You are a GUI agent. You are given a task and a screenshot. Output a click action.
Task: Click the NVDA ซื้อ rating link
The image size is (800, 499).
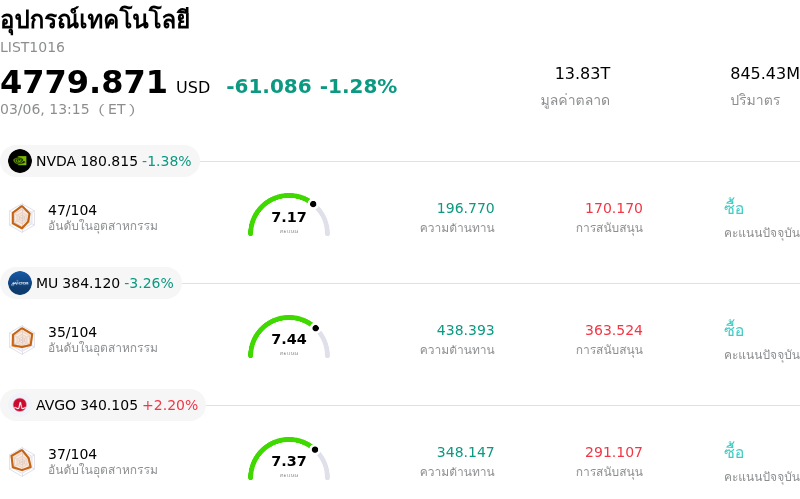pos(734,208)
